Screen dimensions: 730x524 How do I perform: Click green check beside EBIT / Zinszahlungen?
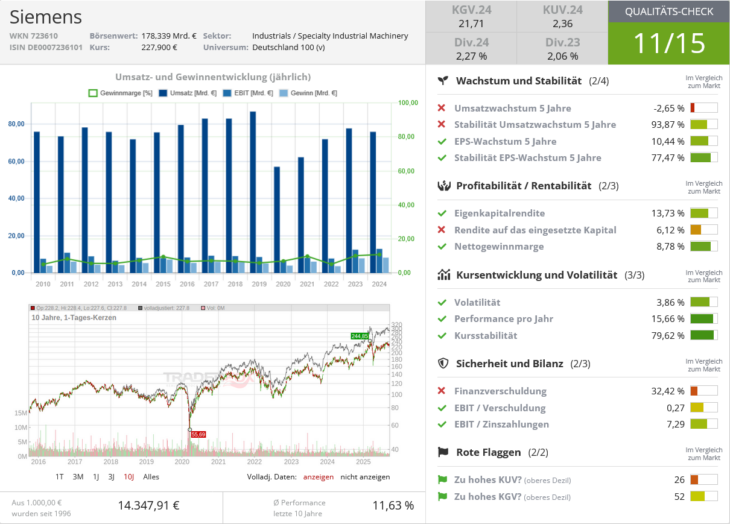(442, 424)
